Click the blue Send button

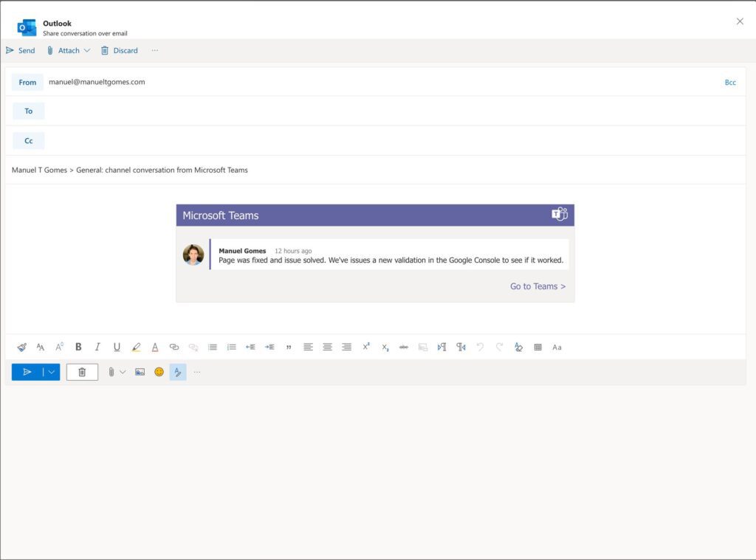point(27,372)
